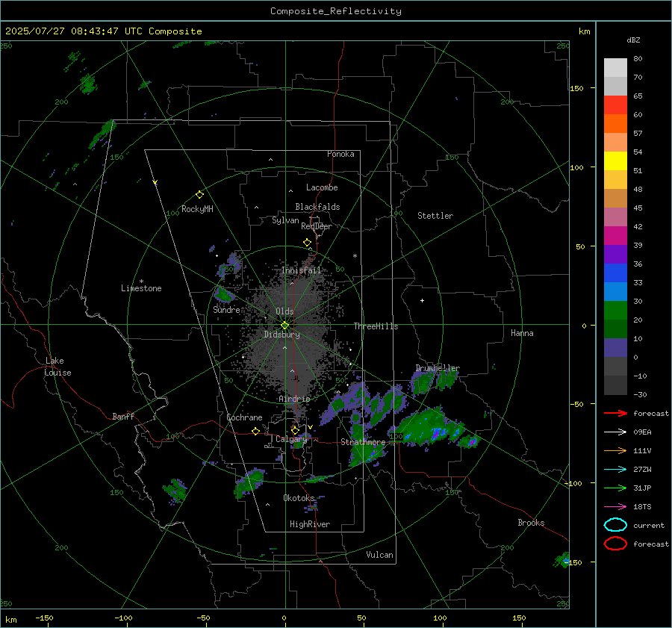Click the Composite_Reflectivity title

[x=336, y=11]
